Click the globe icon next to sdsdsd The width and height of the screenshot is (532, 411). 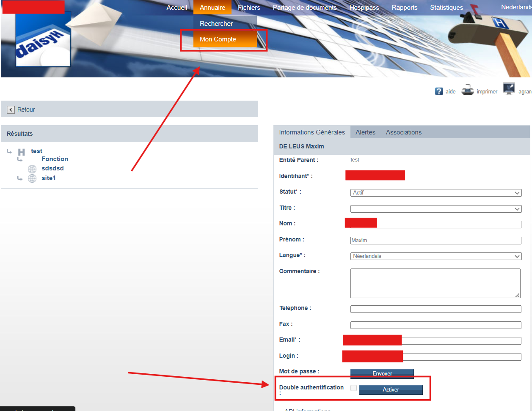click(x=32, y=169)
